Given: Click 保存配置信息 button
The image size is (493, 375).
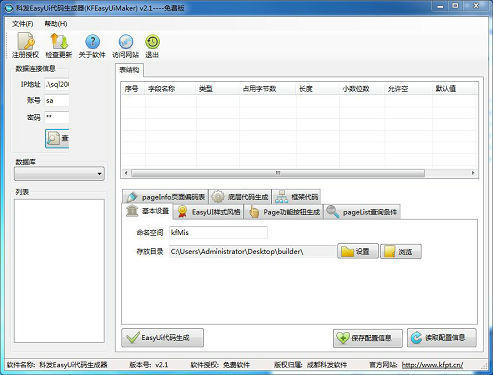Looking at the screenshot, I should pyautogui.click(x=368, y=338).
